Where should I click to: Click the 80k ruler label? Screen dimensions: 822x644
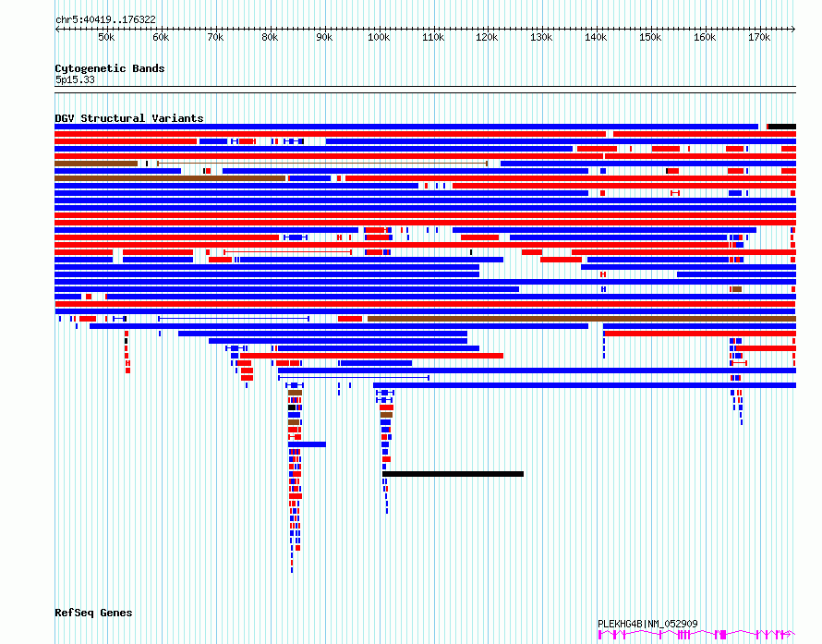coord(270,37)
